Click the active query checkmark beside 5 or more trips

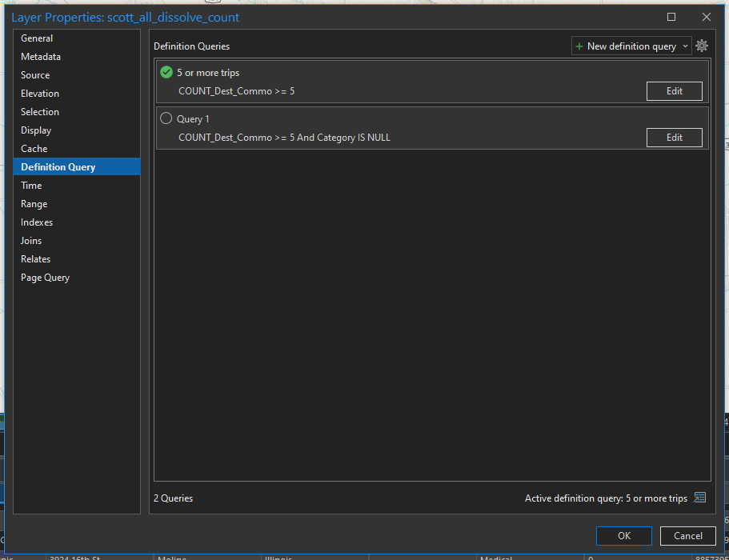[166, 72]
